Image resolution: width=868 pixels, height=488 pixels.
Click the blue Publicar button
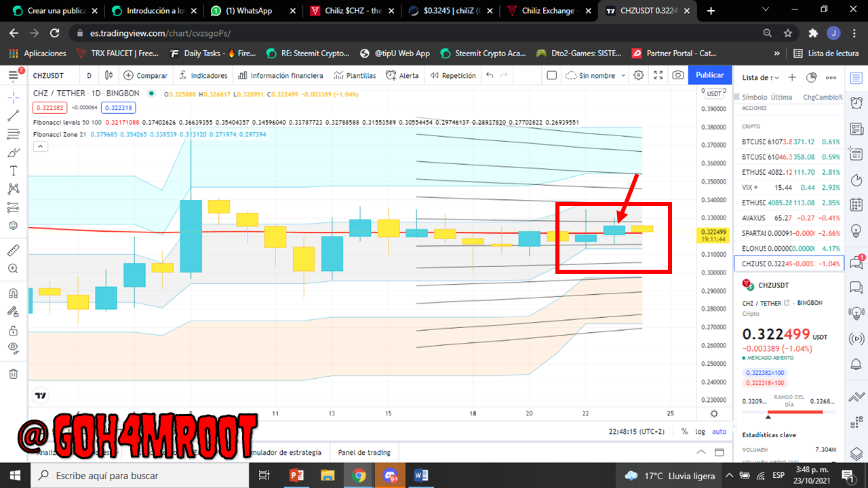[x=710, y=75]
